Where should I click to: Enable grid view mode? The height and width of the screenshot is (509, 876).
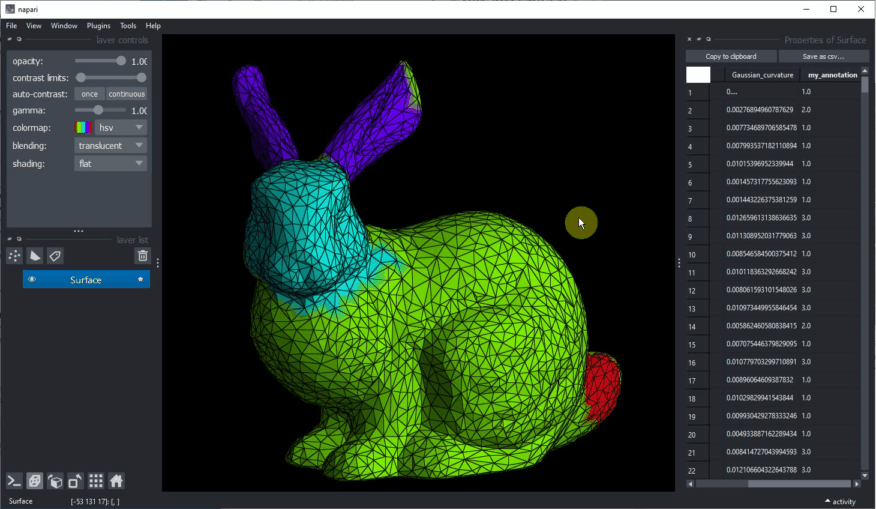tap(96, 481)
